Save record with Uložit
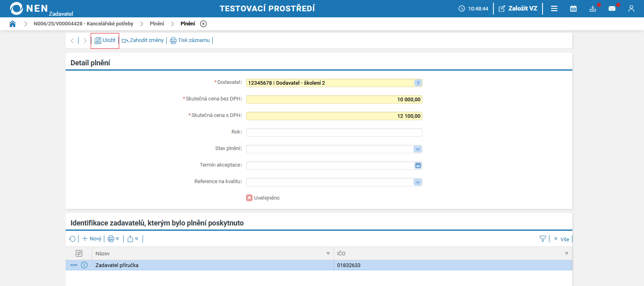The width and height of the screenshot is (644, 286). tap(105, 40)
